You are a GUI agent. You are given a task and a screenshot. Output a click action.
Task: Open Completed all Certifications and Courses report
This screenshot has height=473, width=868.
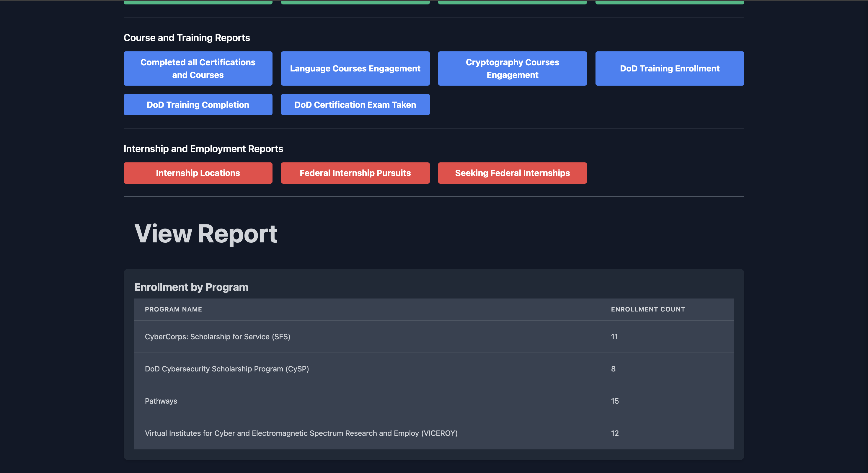[198, 68]
